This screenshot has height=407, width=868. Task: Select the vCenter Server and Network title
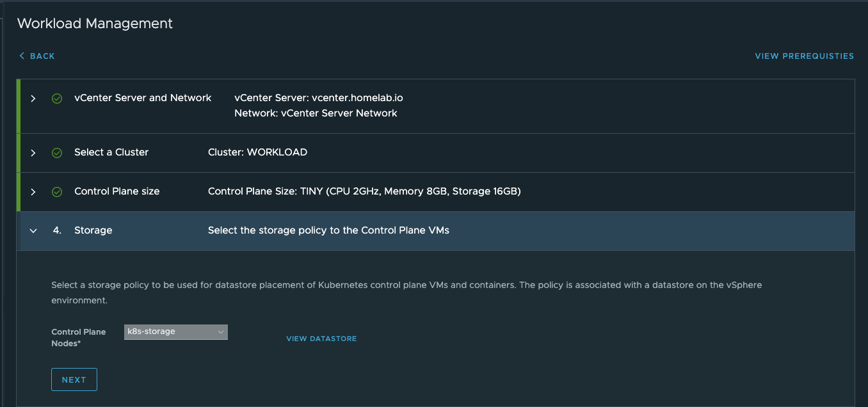point(143,98)
